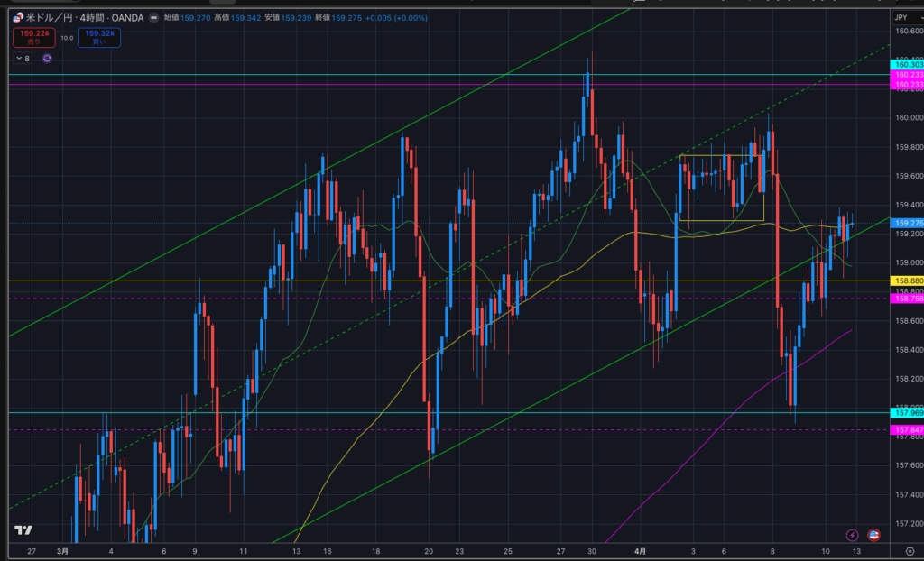The height and width of the screenshot is (561, 924).
Task: Open the JPY currency dropdown
Action: point(901,17)
